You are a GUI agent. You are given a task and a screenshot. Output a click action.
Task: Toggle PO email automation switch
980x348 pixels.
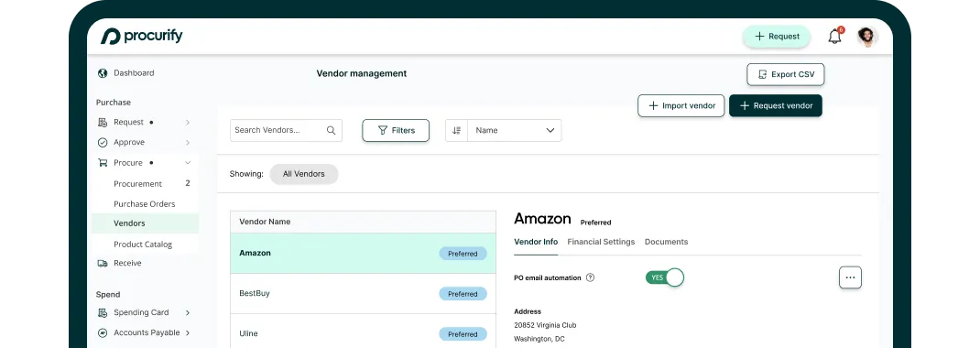tap(665, 277)
